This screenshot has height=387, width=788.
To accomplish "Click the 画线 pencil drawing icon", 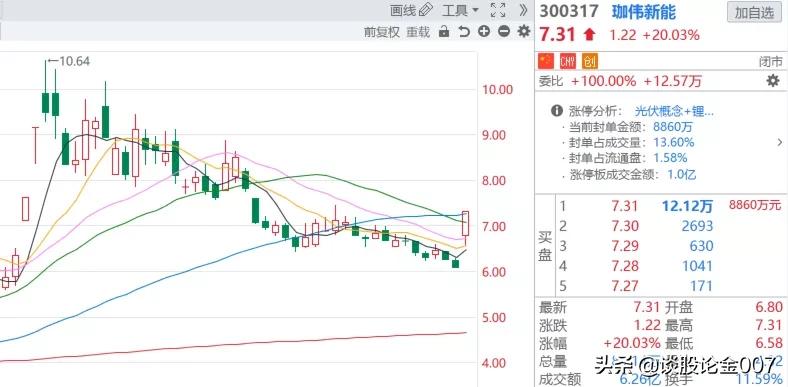I will point(426,10).
